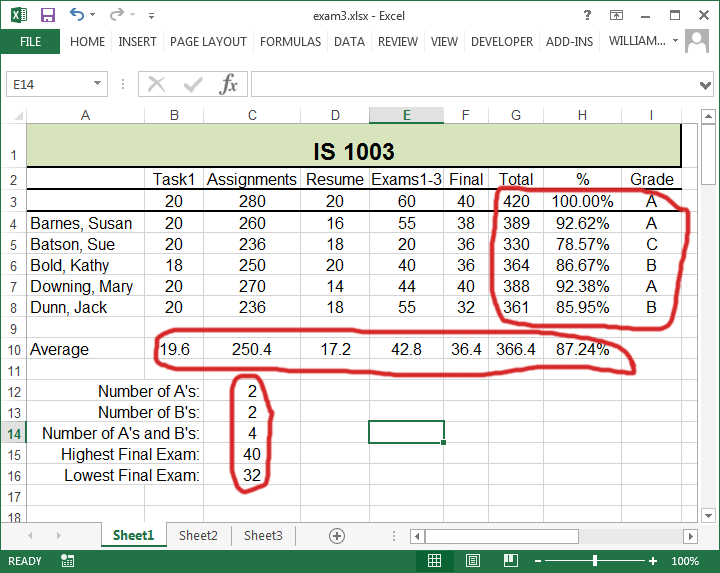Open Excel Help question mark

[587, 15]
